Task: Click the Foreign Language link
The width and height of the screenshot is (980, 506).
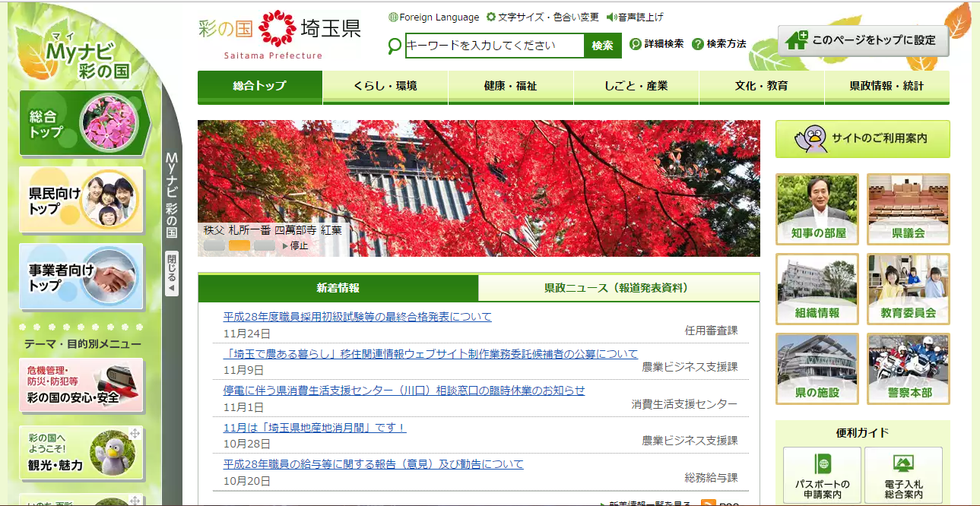Action: 439,17
